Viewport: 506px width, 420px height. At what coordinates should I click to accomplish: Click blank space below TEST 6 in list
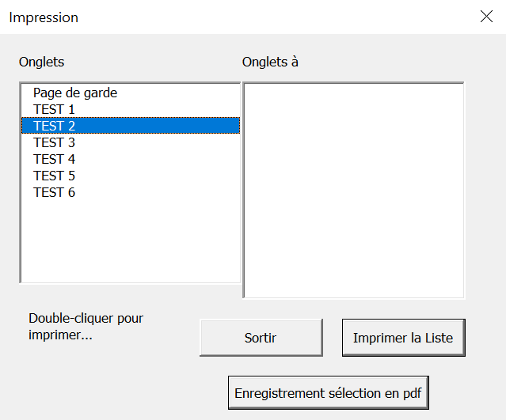click(x=131, y=240)
